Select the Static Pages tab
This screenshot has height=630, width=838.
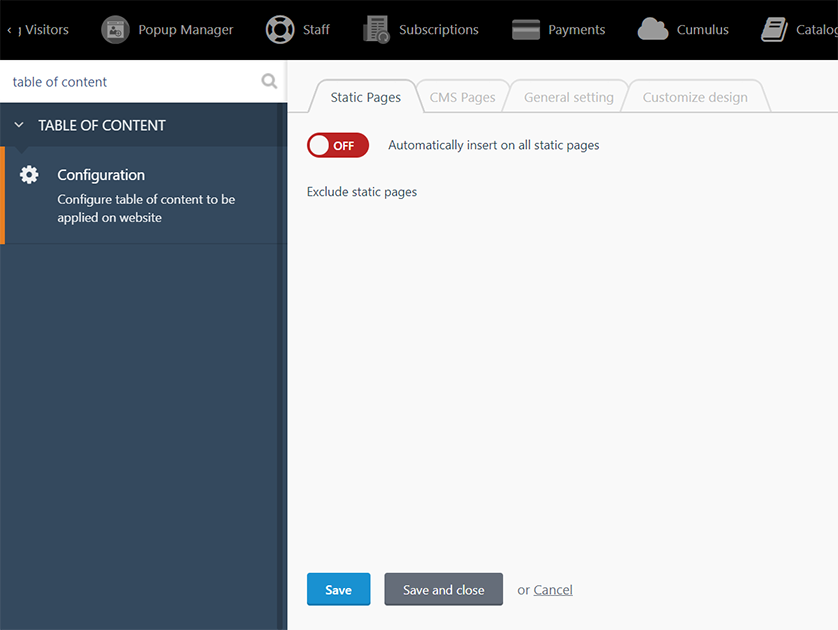point(366,97)
